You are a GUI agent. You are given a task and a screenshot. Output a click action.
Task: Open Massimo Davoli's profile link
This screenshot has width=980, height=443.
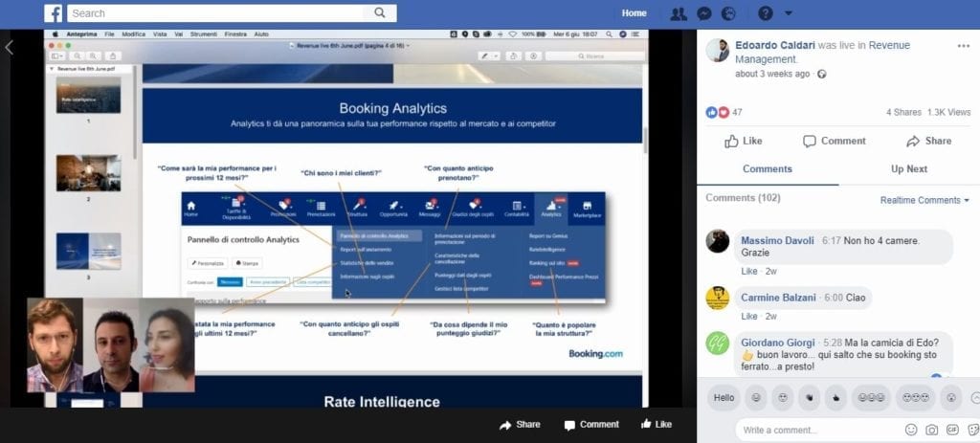tap(777, 240)
